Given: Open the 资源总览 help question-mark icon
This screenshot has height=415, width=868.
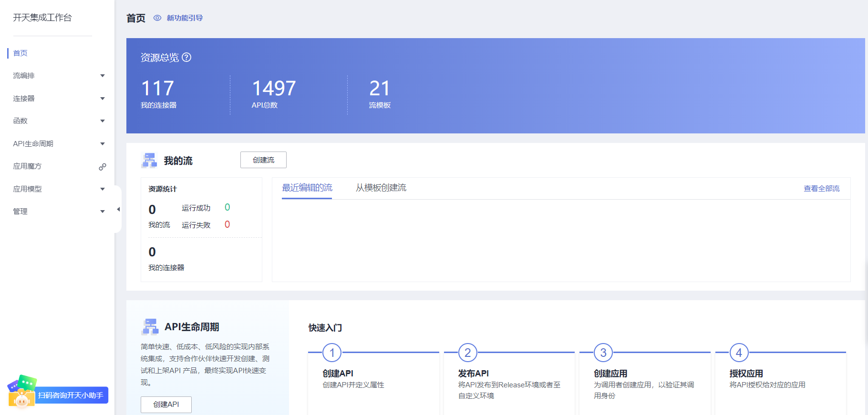Looking at the screenshot, I should pyautogui.click(x=187, y=57).
